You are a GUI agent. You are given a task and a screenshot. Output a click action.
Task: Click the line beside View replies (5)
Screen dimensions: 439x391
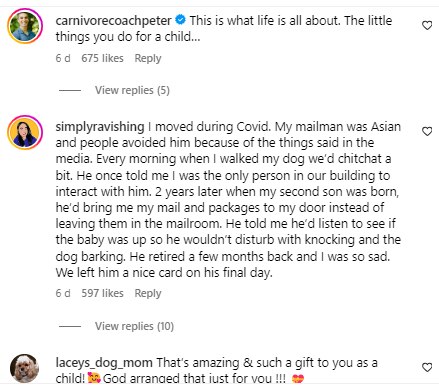(x=70, y=90)
